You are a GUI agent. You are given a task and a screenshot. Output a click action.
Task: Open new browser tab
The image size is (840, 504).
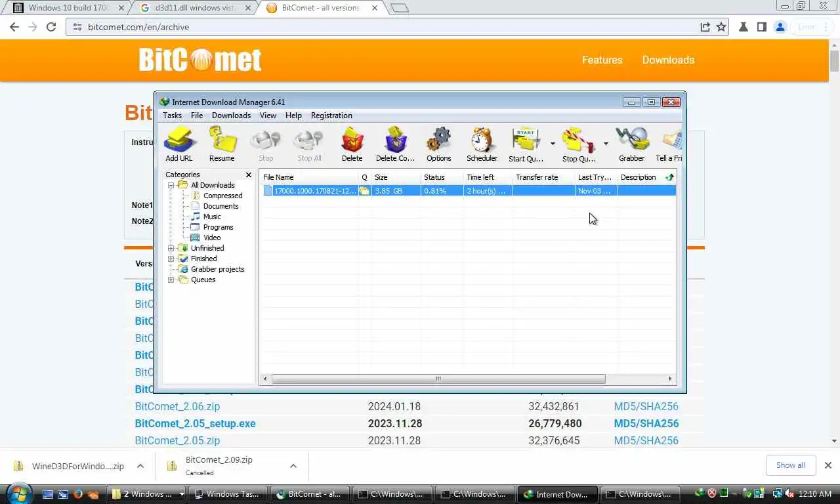point(399,8)
